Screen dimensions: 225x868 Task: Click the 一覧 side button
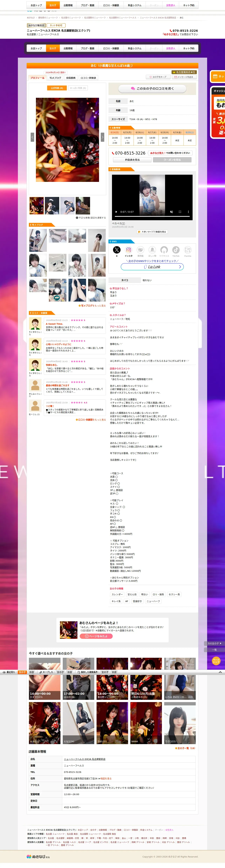(214, 650)
